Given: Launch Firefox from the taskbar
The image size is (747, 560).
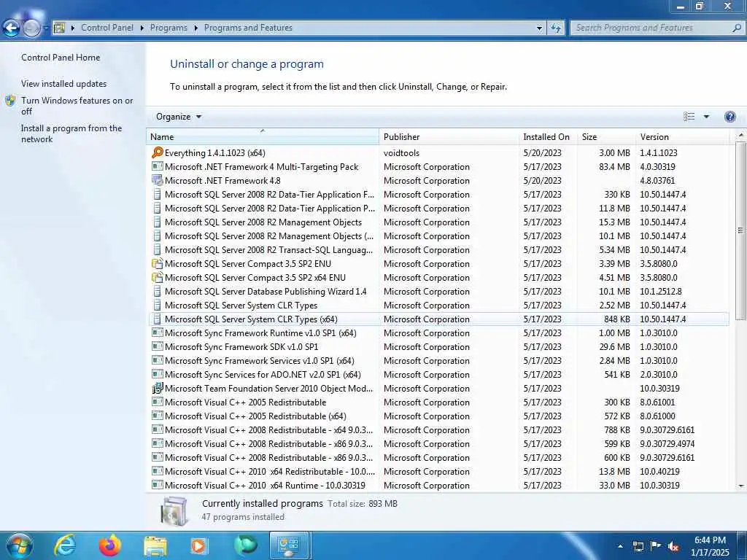Looking at the screenshot, I should 110,545.
